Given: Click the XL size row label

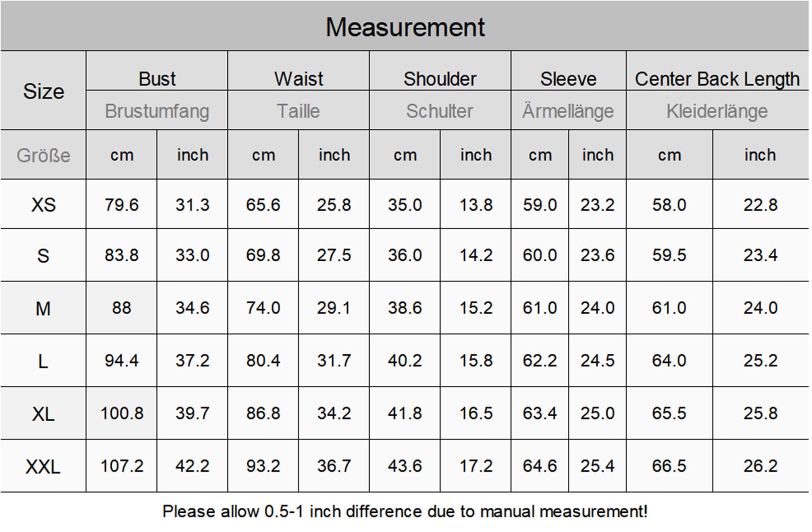Looking at the screenshot, I should click(43, 414).
